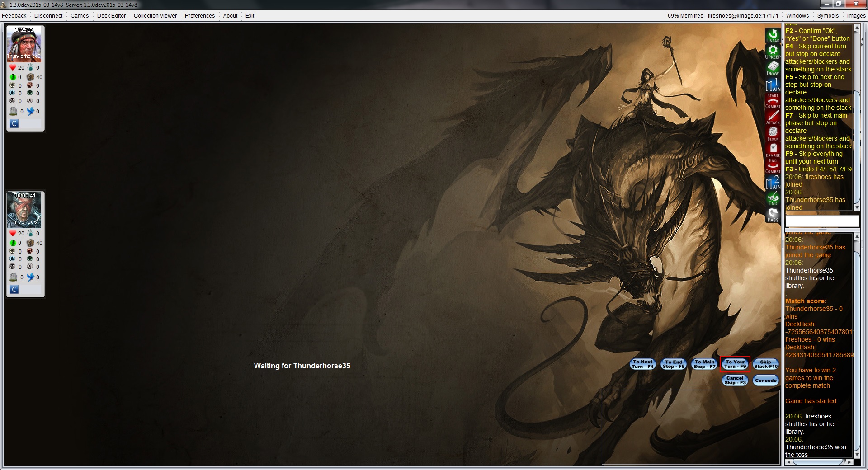Click the To Next Turn - F4 button

point(642,364)
